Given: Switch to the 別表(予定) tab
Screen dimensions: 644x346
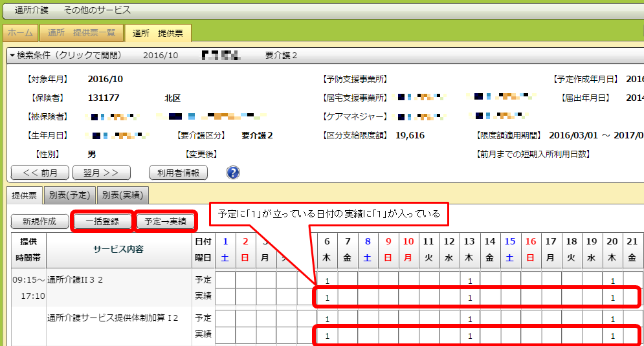Looking at the screenshot, I should coord(70,195).
